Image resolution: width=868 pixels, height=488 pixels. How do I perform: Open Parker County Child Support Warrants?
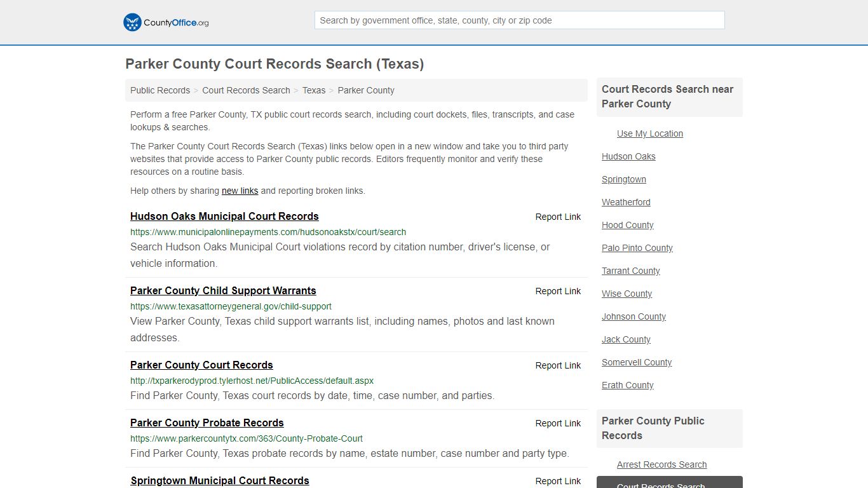[x=223, y=290]
